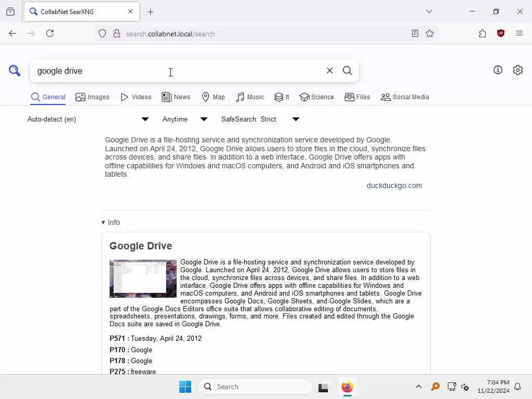Reload the current page
532x399 pixels.
50,33
